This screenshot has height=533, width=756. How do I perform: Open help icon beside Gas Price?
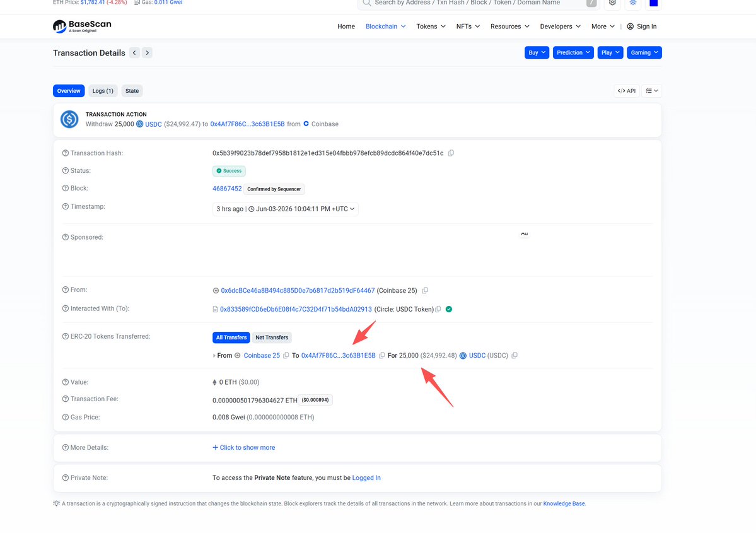click(65, 417)
